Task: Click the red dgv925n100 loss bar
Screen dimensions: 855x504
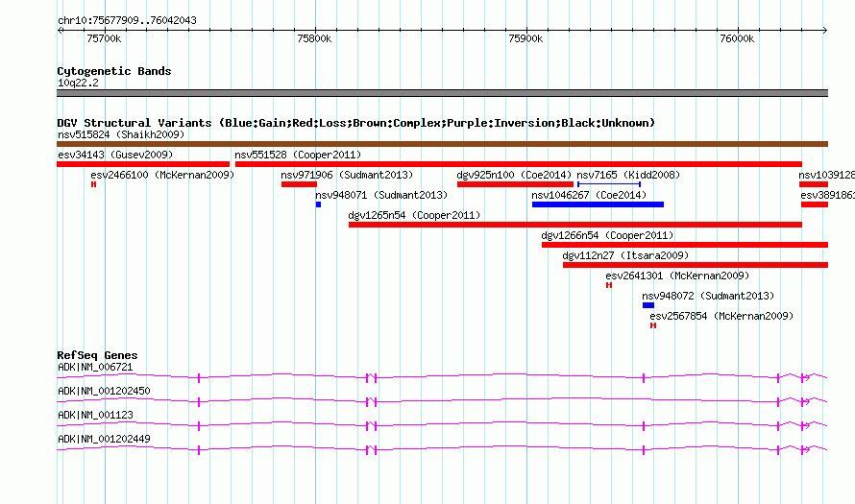Action: 515,184
